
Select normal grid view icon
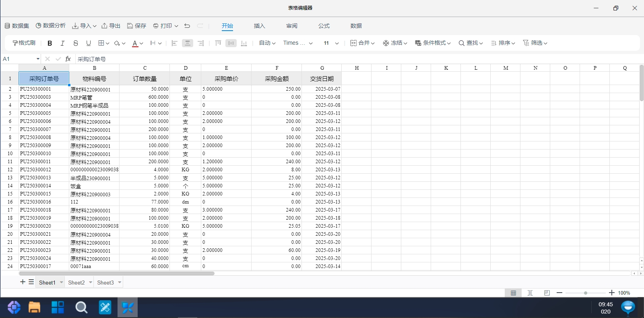513,293
